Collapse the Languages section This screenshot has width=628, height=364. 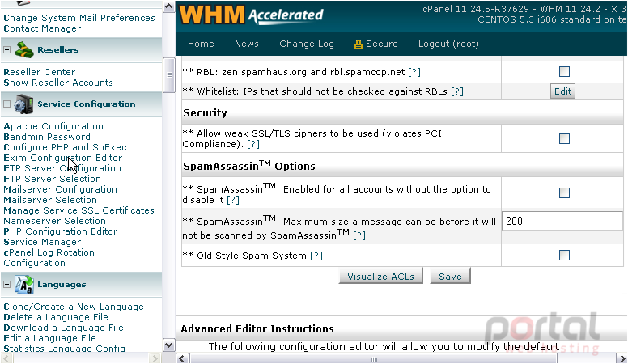coord(6,284)
